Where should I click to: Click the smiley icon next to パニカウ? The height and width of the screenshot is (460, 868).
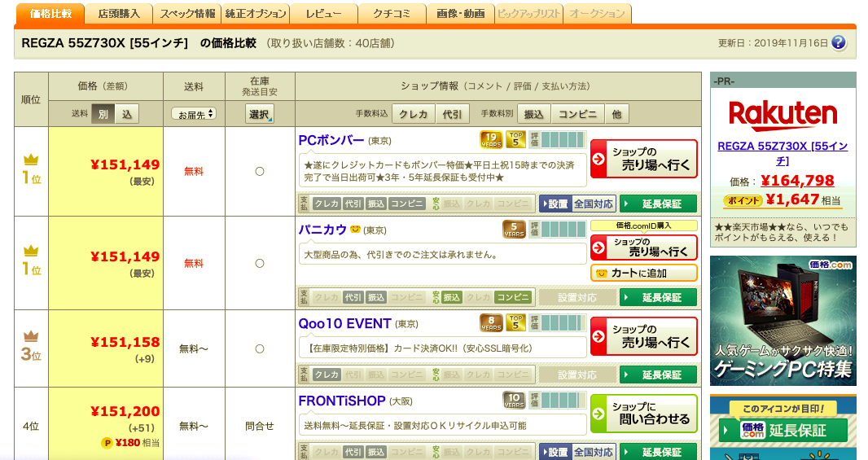tap(355, 229)
